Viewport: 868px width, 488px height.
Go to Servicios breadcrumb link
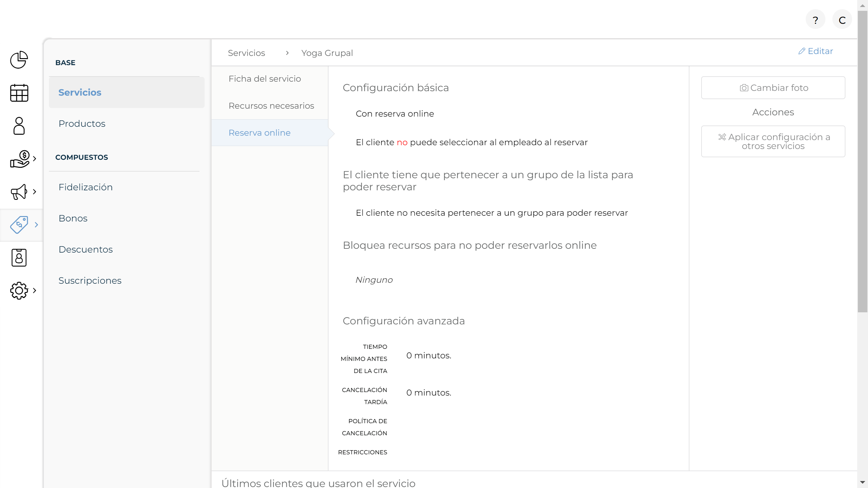point(246,53)
